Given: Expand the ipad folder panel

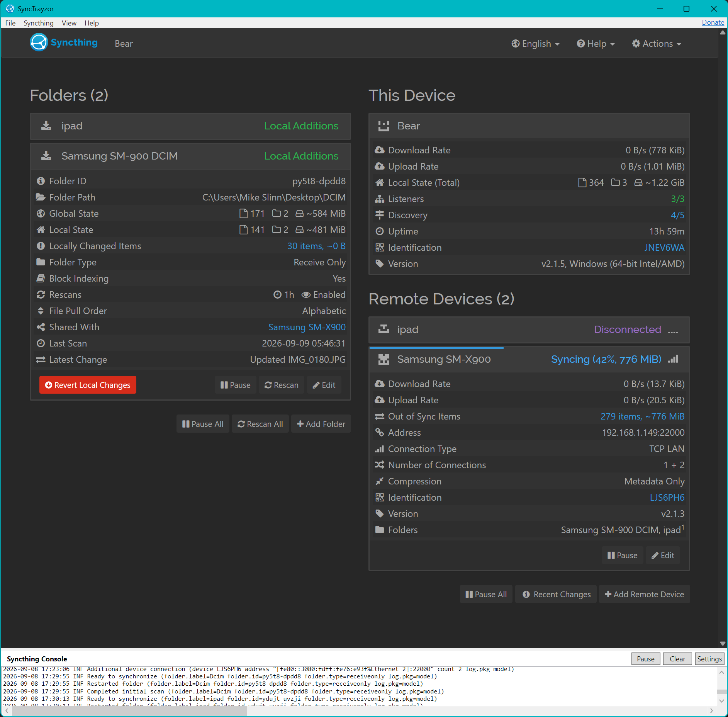Looking at the screenshot, I should pos(190,126).
